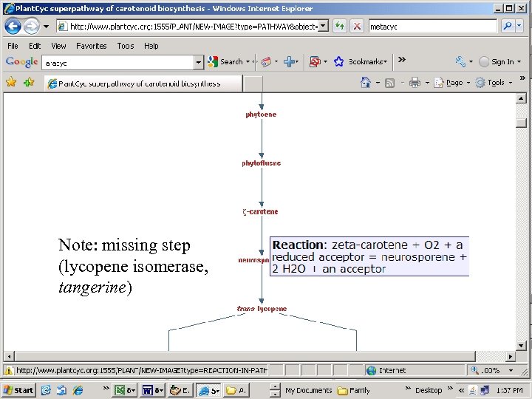Click the Windows Start button
532x399 pixels.
(x=18, y=390)
